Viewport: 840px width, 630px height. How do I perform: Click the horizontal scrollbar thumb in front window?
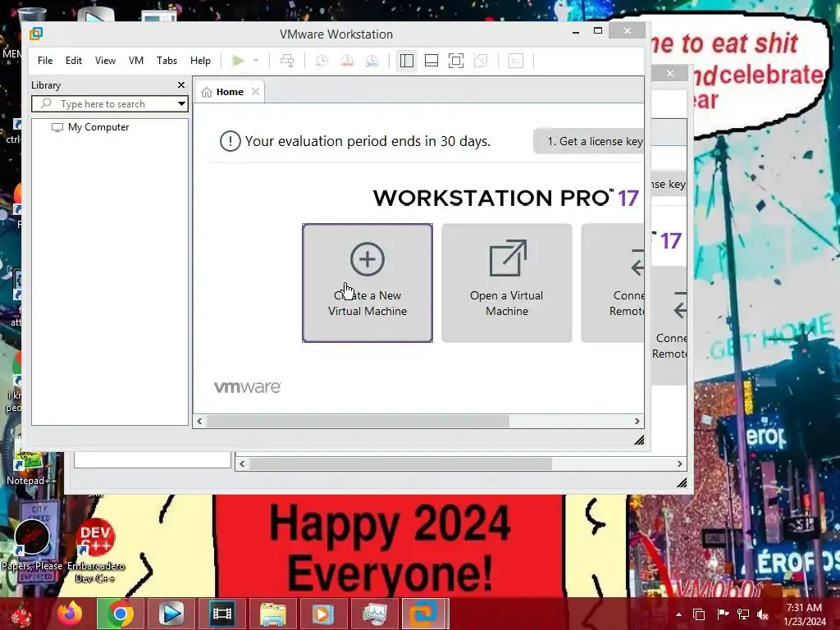(x=358, y=421)
